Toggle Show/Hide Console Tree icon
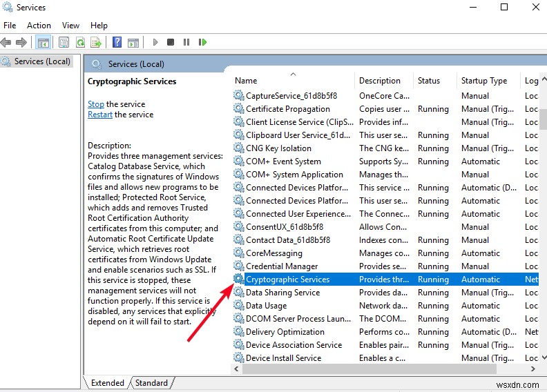Viewport: 547px width, 392px height. tap(44, 43)
